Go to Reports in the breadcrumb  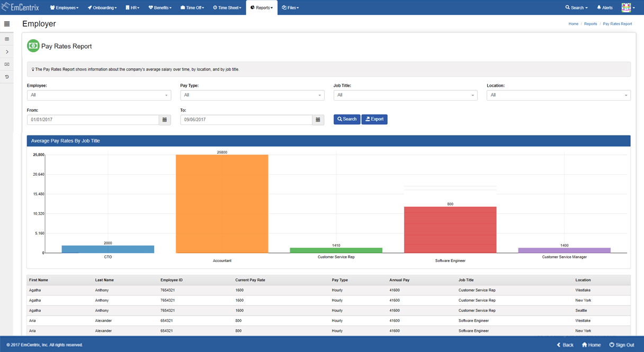point(591,24)
